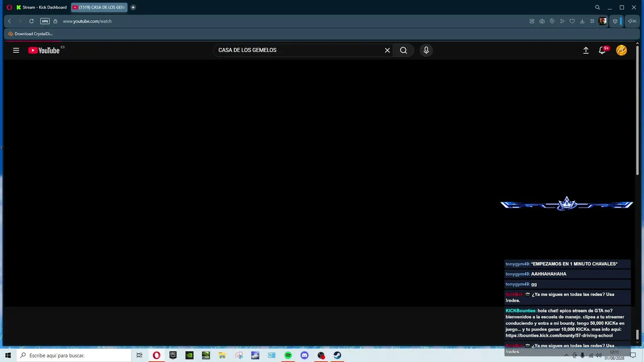Screen dimensions: 644x362
Task: Open YouTube notifications bell
Action: coord(602,50)
